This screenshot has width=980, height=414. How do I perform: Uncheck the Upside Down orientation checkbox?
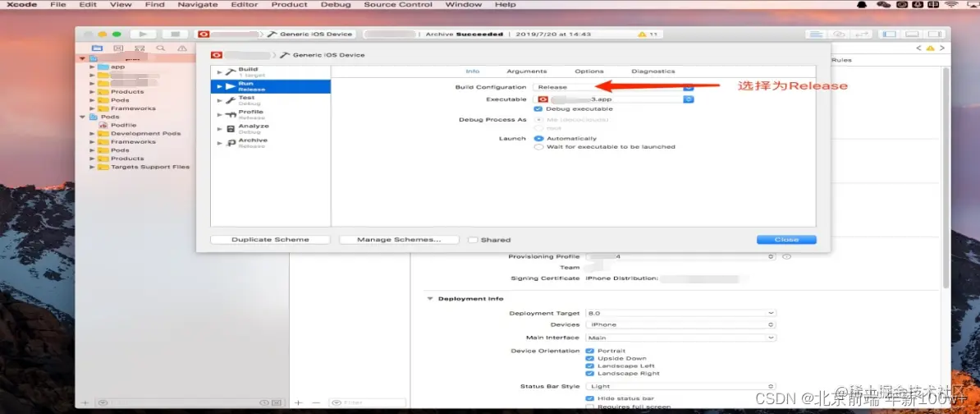click(x=590, y=358)
